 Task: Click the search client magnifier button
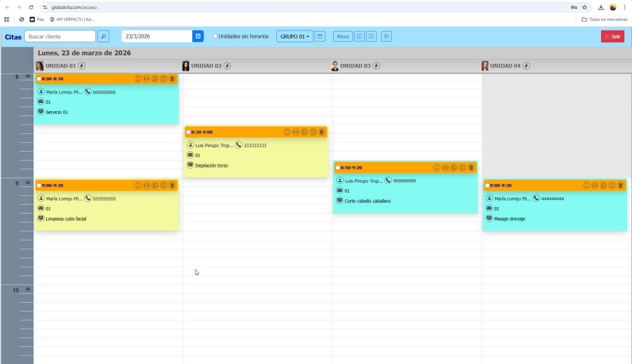[x=104, y=36]
